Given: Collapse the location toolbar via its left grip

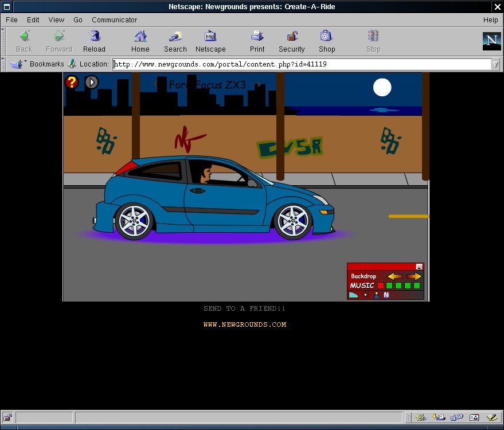Looking at the screenshot, I should [x=3, y=64].
